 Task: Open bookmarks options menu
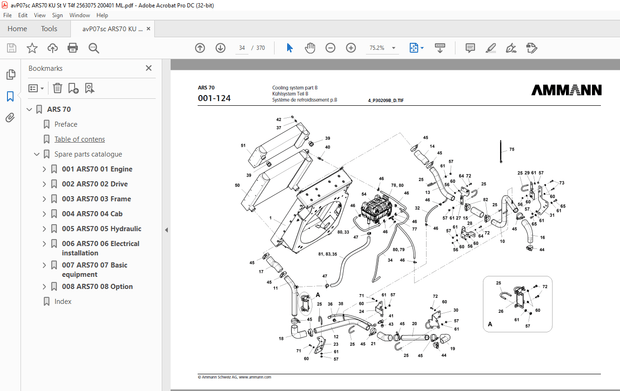coord(36,88)
